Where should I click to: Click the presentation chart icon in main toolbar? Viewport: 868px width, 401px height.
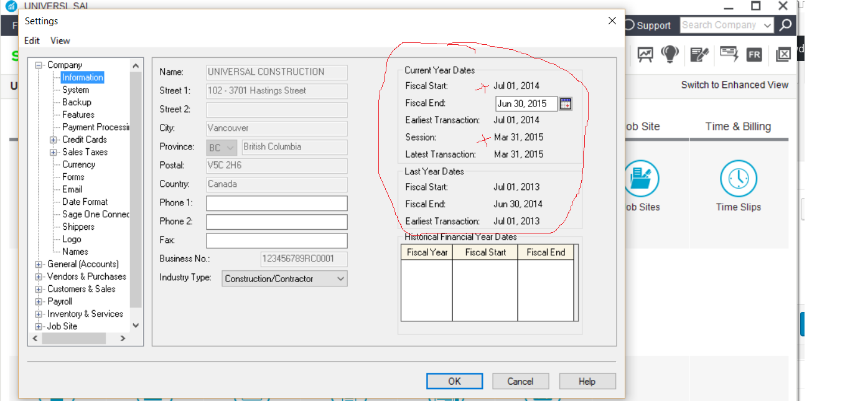click(645, 54)
